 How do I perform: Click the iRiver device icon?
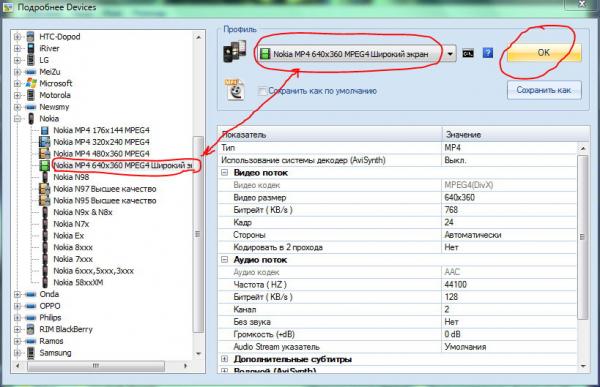pyautogui.click(x=31, y=49)
